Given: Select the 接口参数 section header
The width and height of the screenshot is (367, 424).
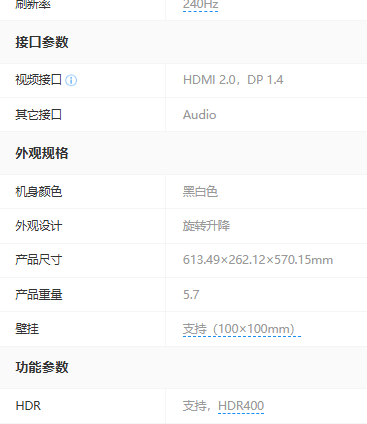Looking at the screenshot, I should point(42,42).
